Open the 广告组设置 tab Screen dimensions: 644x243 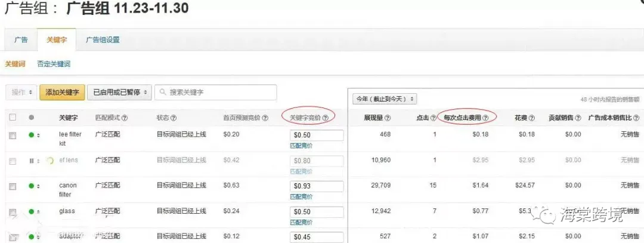pos(103,40)
